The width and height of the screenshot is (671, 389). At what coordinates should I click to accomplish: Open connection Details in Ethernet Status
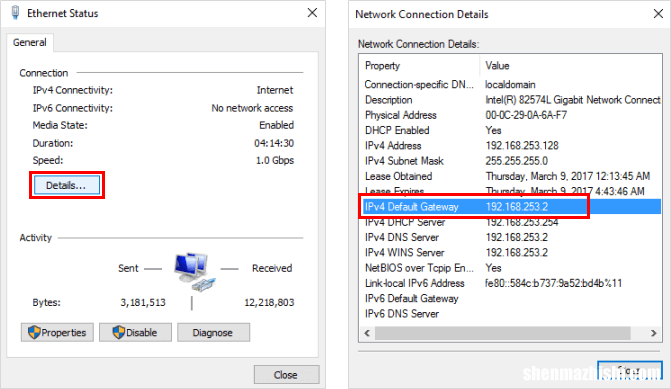pyautogui.click(x=67, y=185)
